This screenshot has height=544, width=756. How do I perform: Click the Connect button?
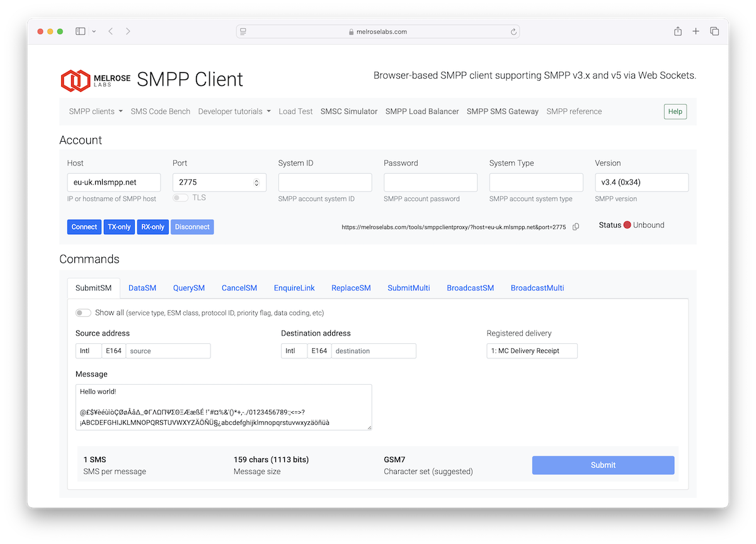(84, 227)
